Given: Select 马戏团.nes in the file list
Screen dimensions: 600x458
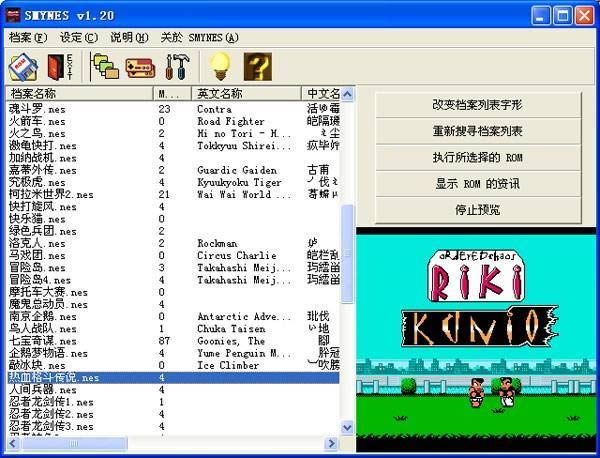Looking at the screenshot, I should click(x=37, y=256).
